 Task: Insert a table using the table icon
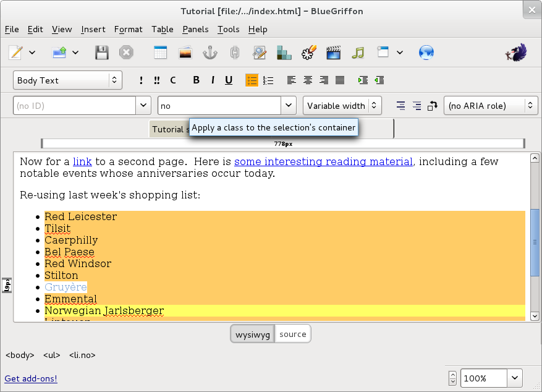160,53
